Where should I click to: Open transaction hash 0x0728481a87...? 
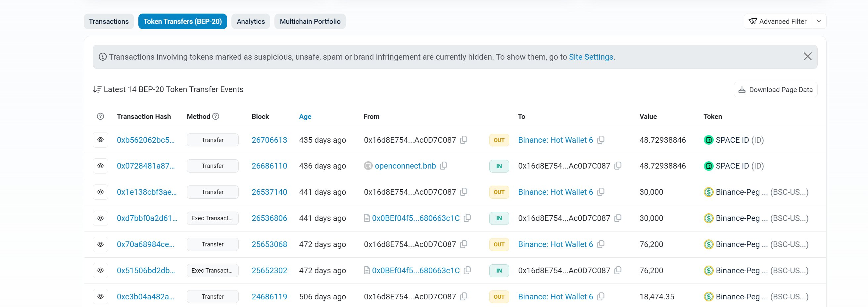coord(146,166)
